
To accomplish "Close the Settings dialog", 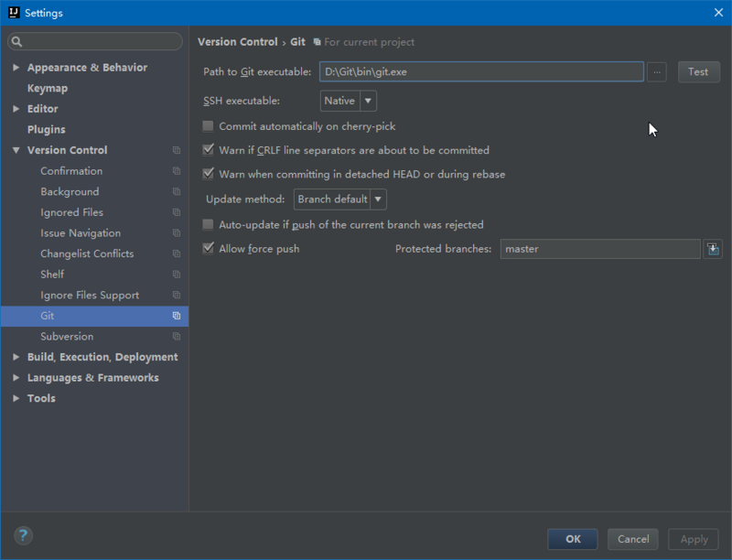I will tap(718, 13).
